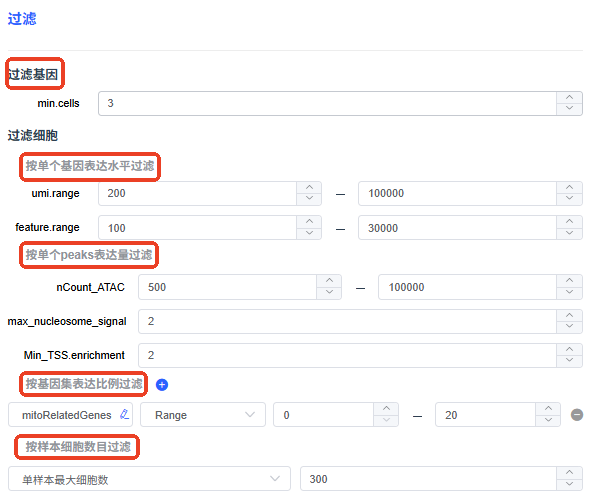Screen dimensions: 593x499
Task: Increase min.cells value with up arrow
Action: click(x=569, y=98)
